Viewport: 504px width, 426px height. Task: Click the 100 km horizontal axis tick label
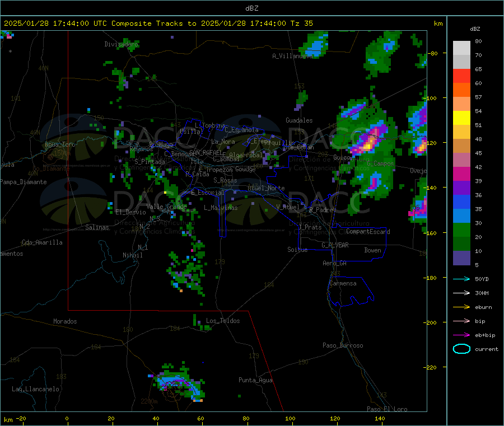(x=290, y=419)
